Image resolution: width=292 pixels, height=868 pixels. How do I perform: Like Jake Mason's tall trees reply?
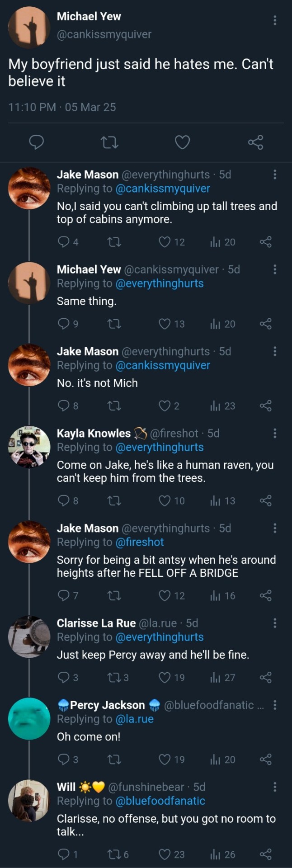(165, 242)
